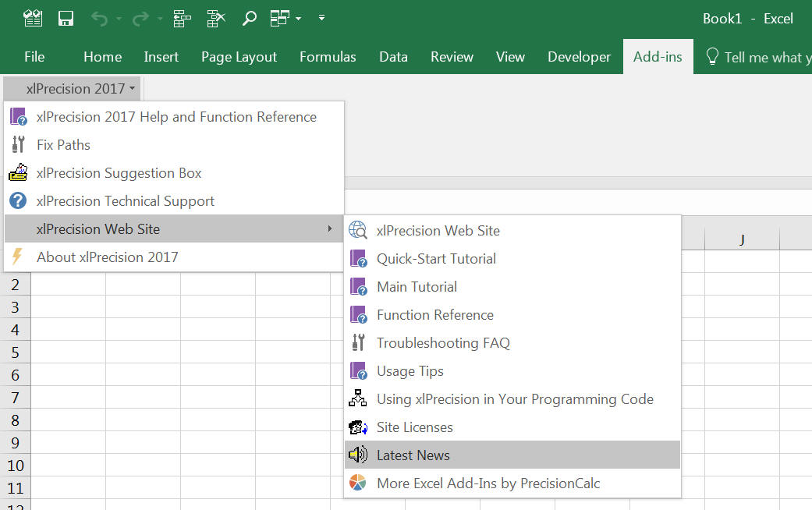This screenshot has width=812, height=510.
Task: Open xlPrecision Web Site submenu entry
Action: point(512,230)
